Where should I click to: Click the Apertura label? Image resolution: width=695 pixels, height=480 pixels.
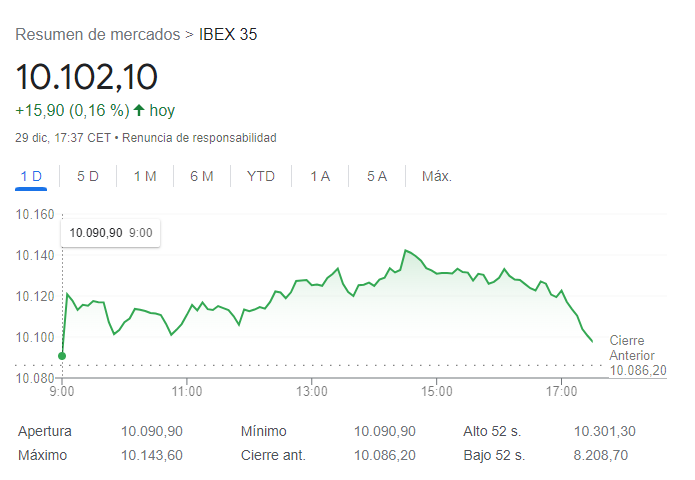click(x=45, y=431)
